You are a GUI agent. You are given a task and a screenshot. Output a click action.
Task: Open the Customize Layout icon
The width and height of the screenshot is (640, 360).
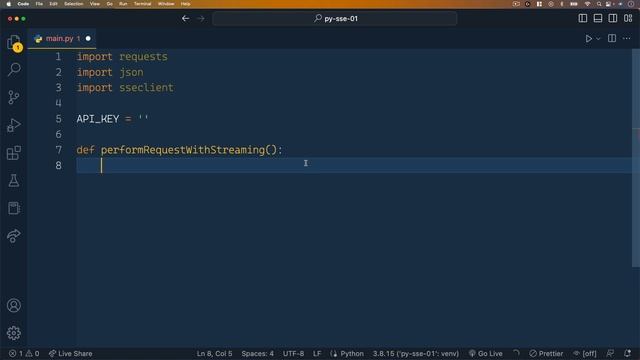click(628, 18)
